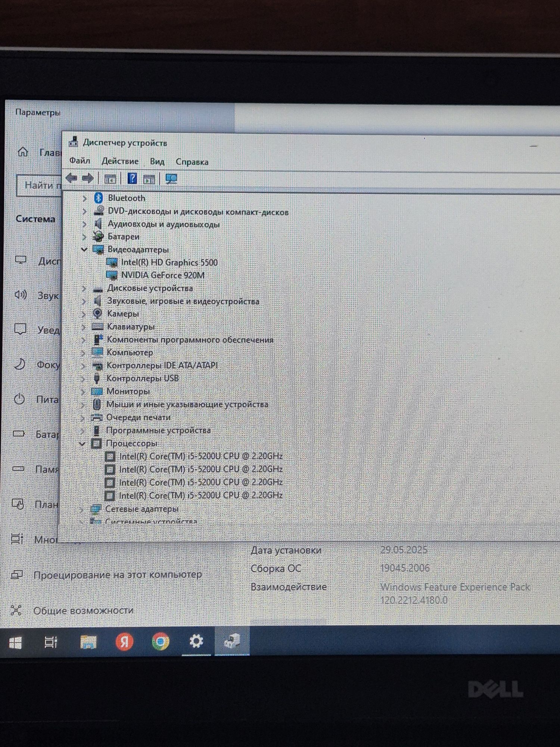Click the Питание power icon in Settings
Screen dimensions: 560x747
pyautogui.click(x=19, y=399)
